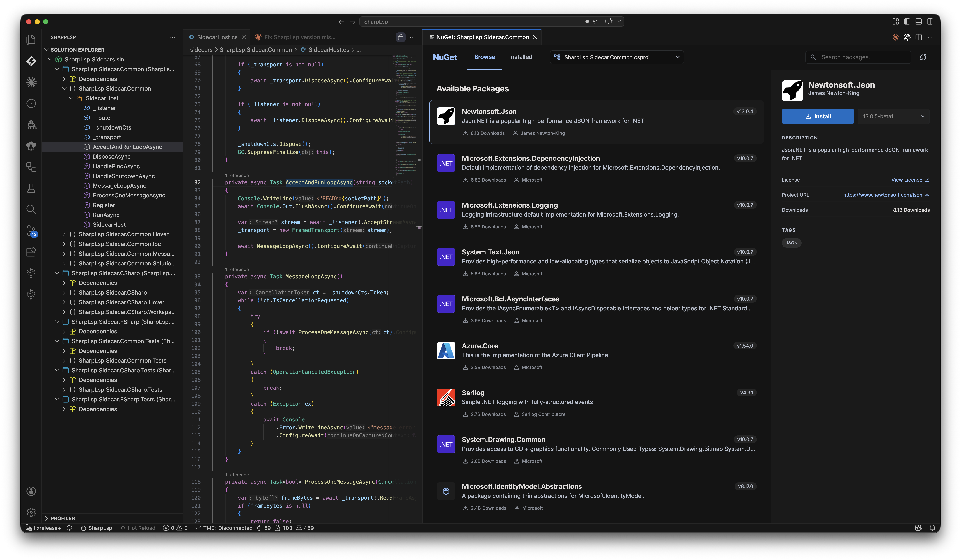
Task: Open the package version dropdown 13.0.5-beta1
Action: [893, 116]
